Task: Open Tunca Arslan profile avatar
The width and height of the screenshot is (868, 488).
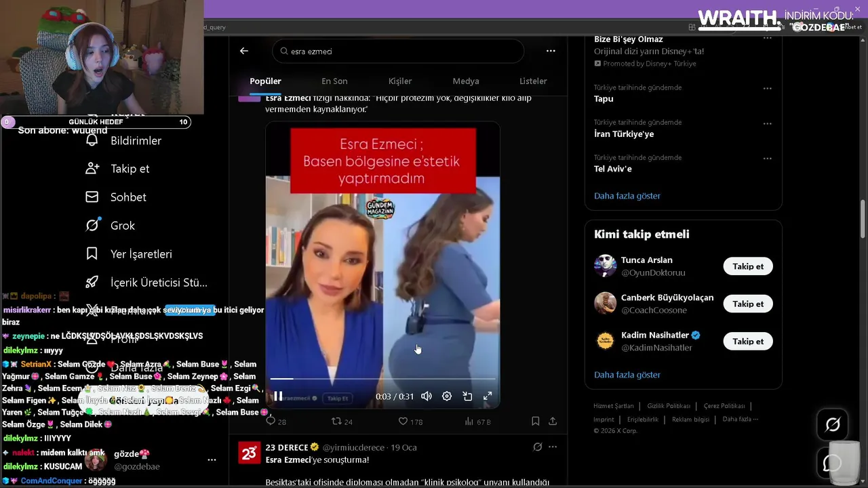Action: pos(605,266)
